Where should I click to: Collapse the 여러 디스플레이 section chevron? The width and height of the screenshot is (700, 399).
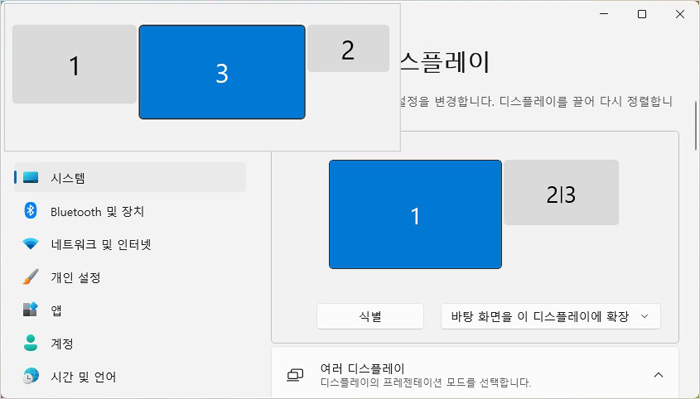(658, 375)
